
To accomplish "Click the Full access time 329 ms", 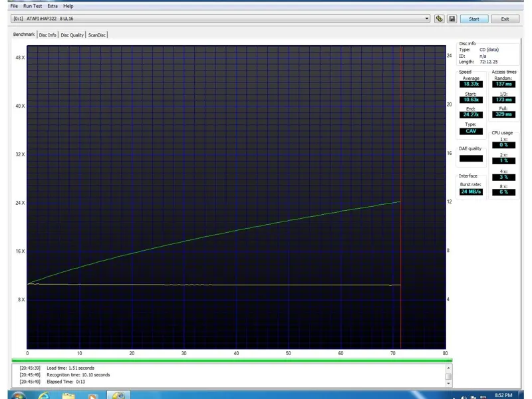I will 503,114.
